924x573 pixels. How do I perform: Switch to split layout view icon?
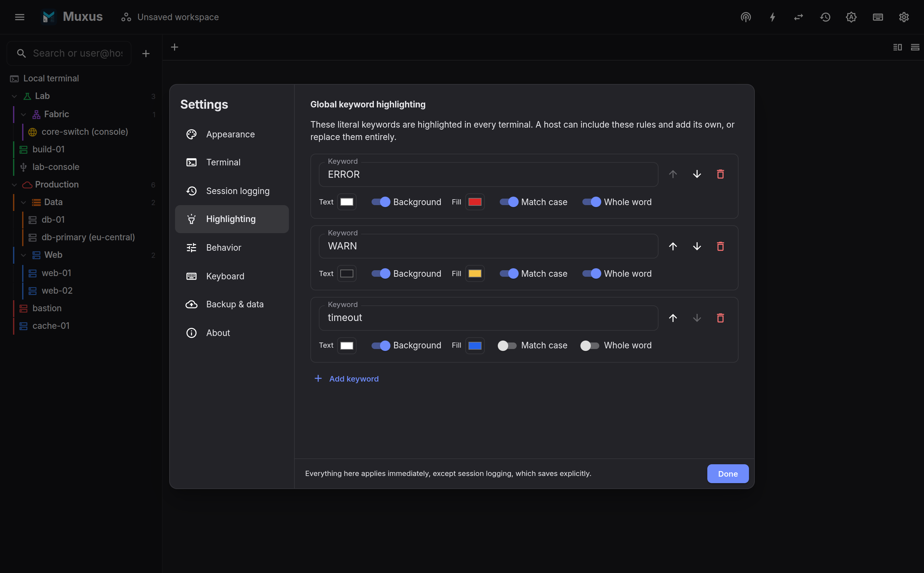897,48
